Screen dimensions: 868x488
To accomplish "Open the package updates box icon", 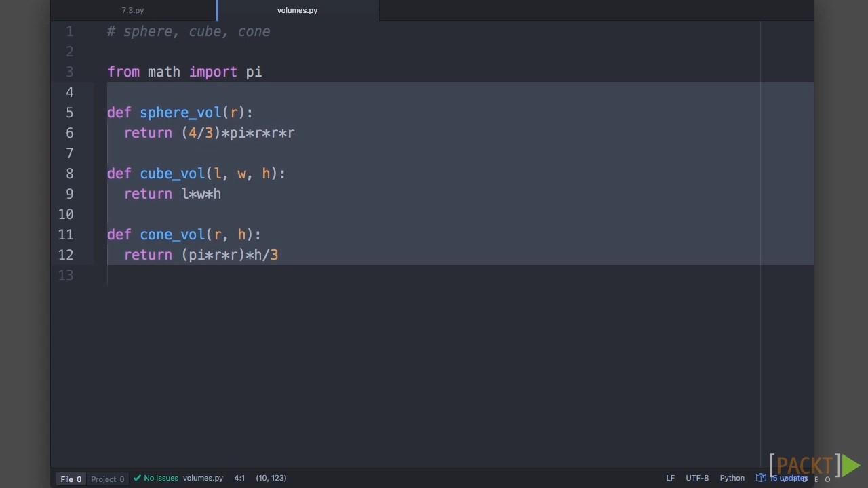I will pos(761,478).
